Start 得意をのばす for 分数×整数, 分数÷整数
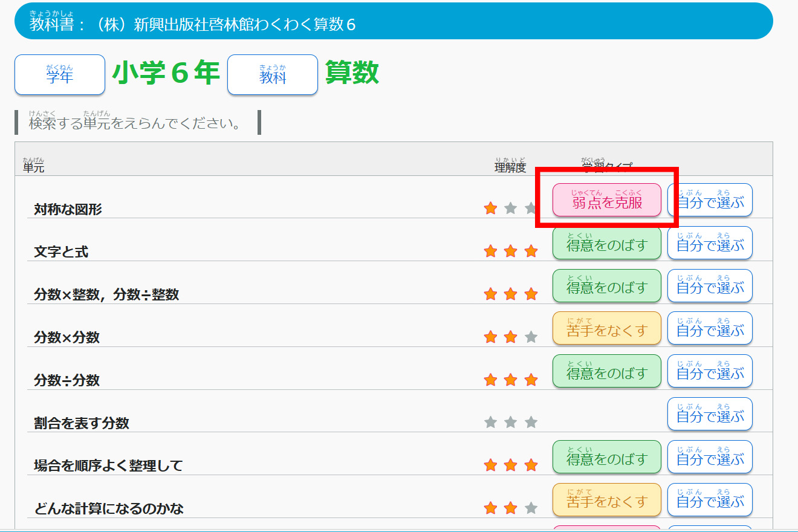The width and height of the screenshot is (798, 532). coord(607,286)
